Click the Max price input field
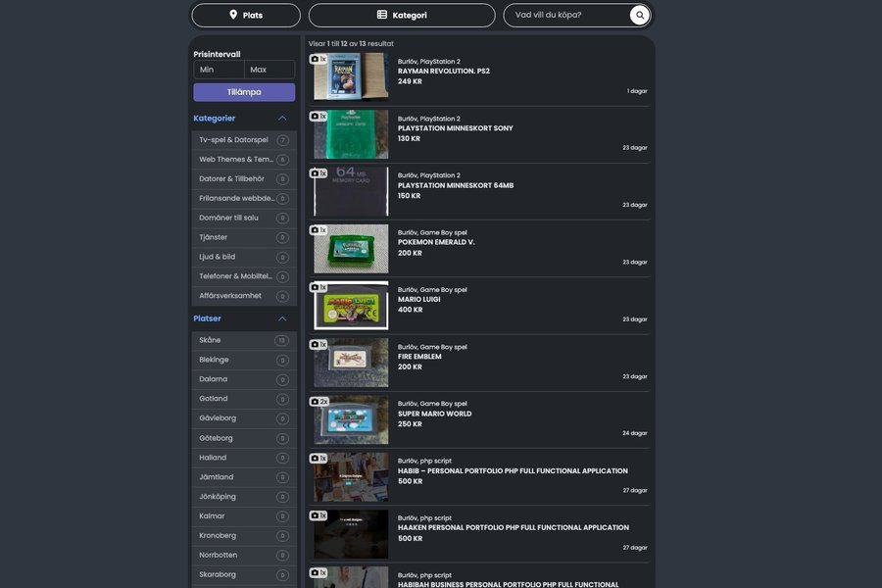882x588 pixels. point(269,70)
